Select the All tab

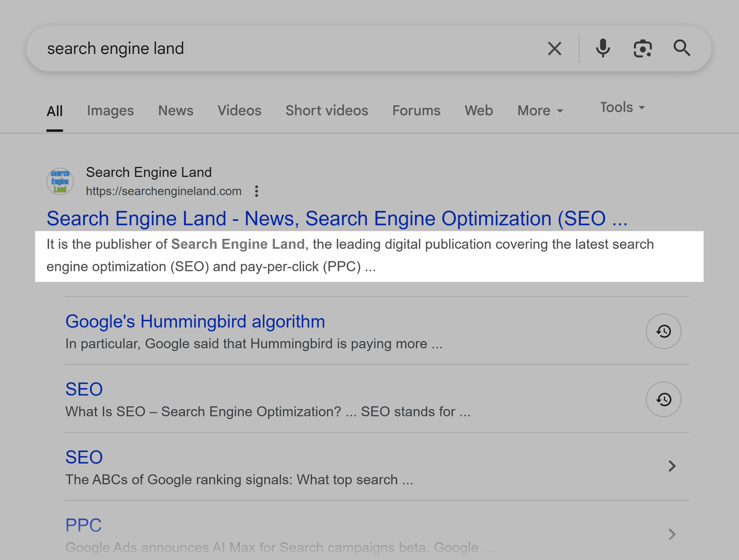54,111
